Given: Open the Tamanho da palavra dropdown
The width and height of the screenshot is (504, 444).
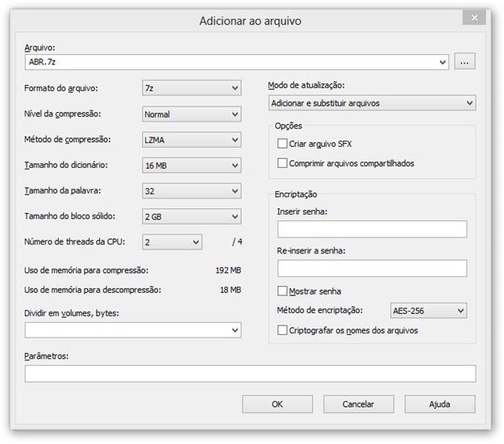Looking at the screenshot, I should click(192, 191).
